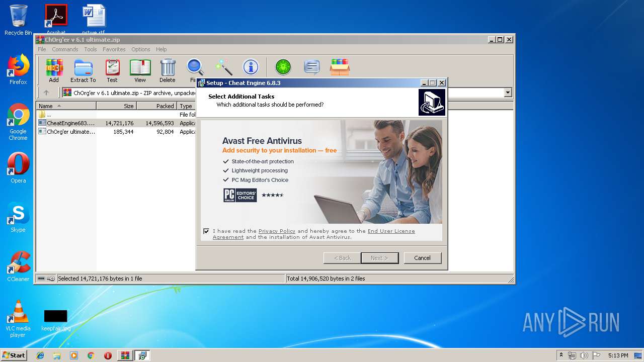Click the up one level arrow in WinRAR
This screenshot has width=644, height=362.
(x=46, y=93)
